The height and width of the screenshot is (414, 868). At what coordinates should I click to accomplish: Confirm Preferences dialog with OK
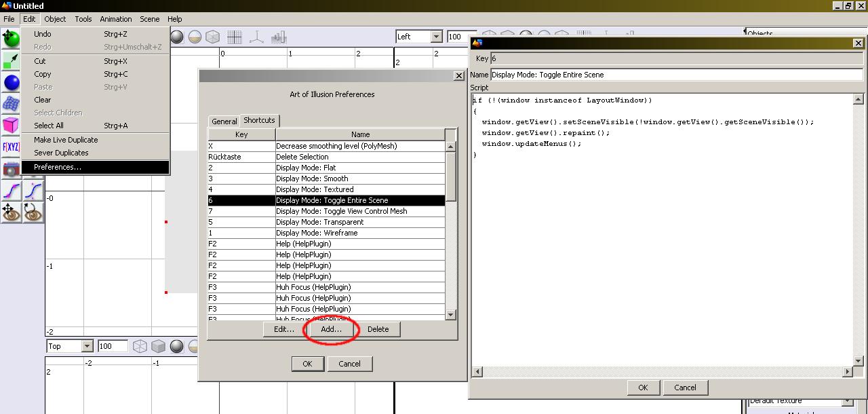pos(307,364)
